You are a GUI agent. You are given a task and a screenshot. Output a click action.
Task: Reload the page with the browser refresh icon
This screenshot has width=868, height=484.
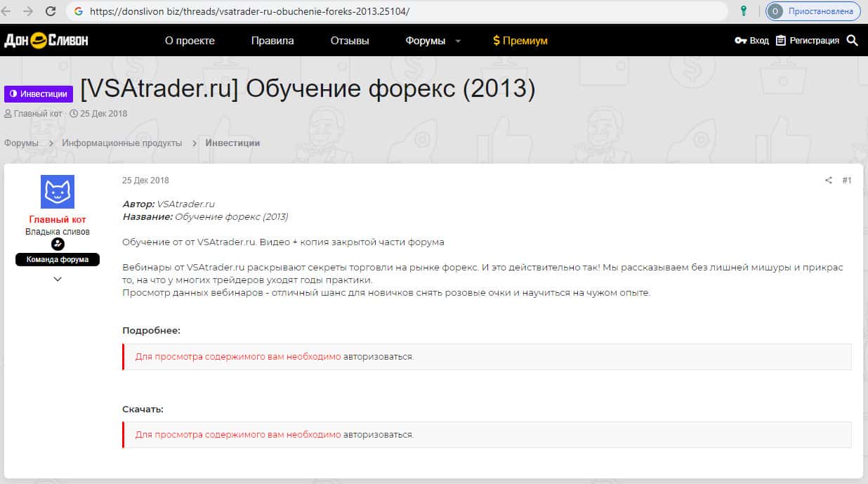click(51, 11)
